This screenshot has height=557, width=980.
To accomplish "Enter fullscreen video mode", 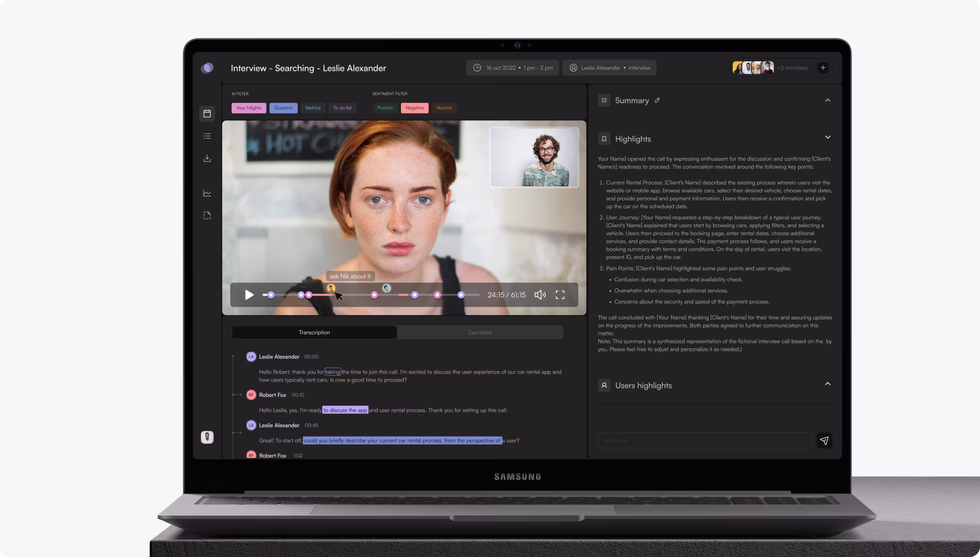I will tap(560, 295).
